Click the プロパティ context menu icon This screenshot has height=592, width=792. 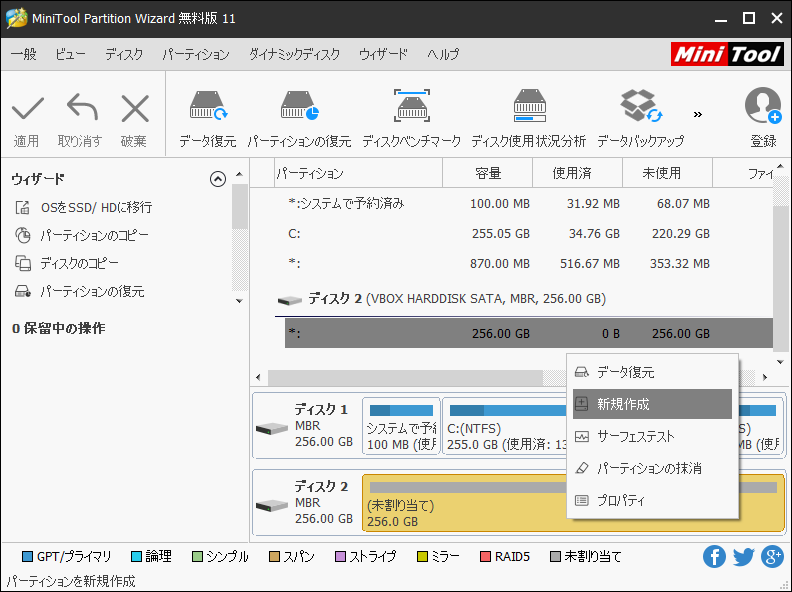[x=582, y=501]
